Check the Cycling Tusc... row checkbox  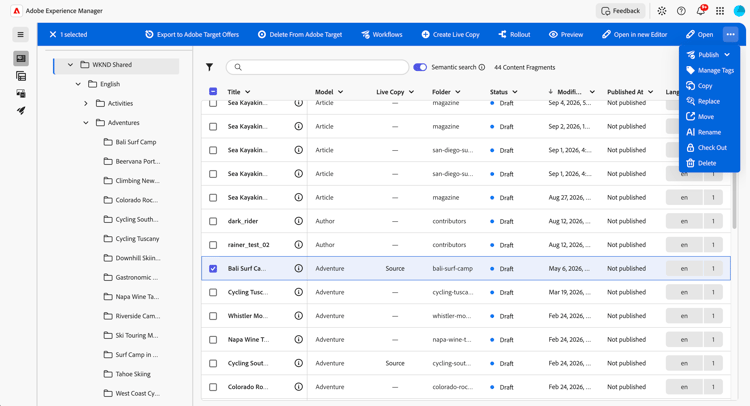[x=213, y=292]
